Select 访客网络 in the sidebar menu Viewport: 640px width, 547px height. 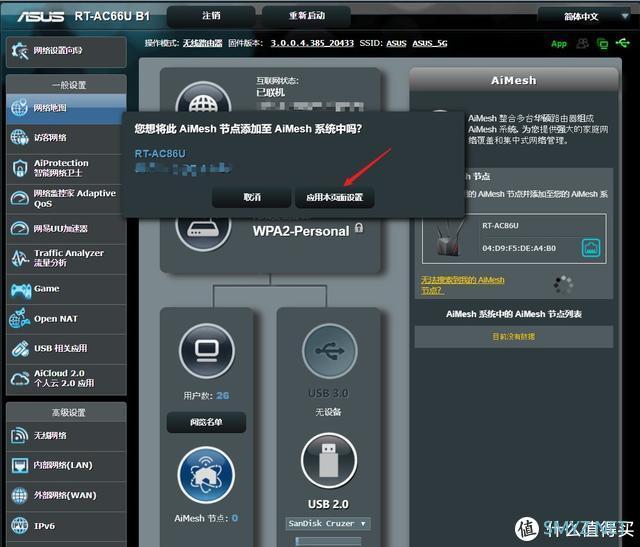[67, 138]
